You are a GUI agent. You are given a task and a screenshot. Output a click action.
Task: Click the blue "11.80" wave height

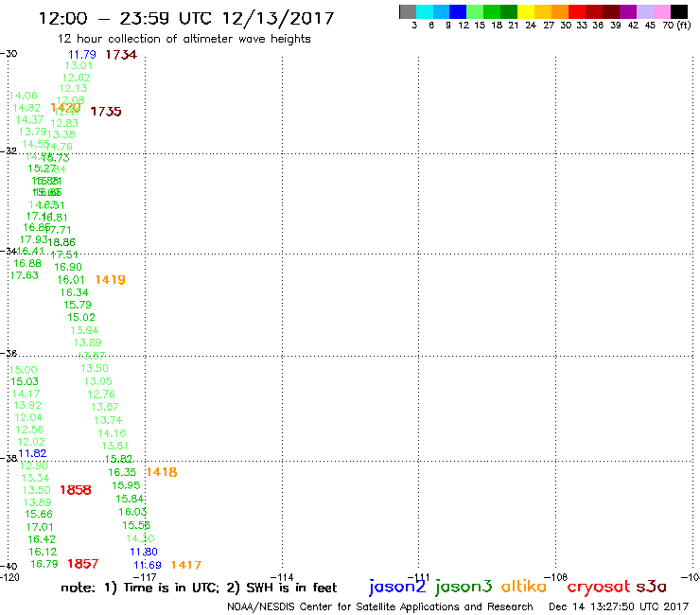144,552
